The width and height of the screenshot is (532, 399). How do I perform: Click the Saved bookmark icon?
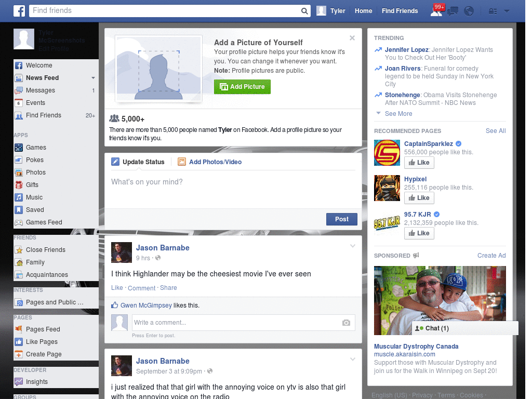click(x=19, y=210)
